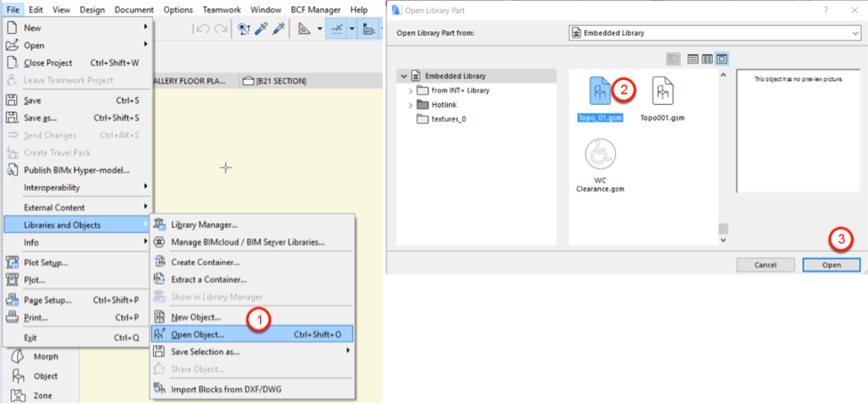This screenshot has height=404, width=868.
Task: Expand the External Content submenu
Action: (x=77, y=207)
